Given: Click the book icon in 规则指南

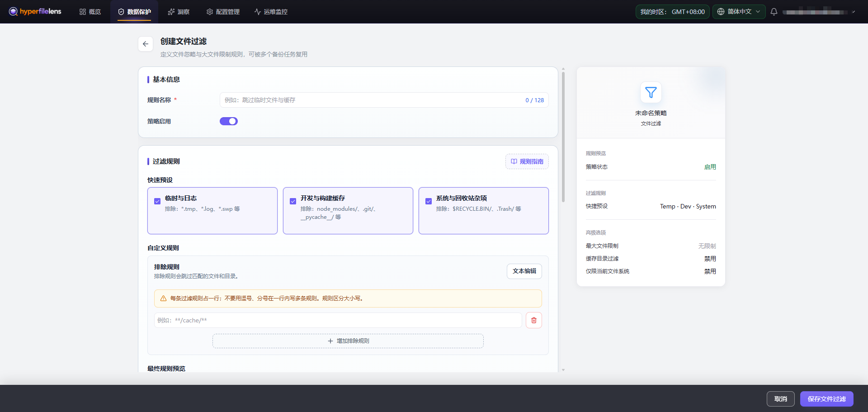Looking at the screenshot, I should (x=514, y=161).
